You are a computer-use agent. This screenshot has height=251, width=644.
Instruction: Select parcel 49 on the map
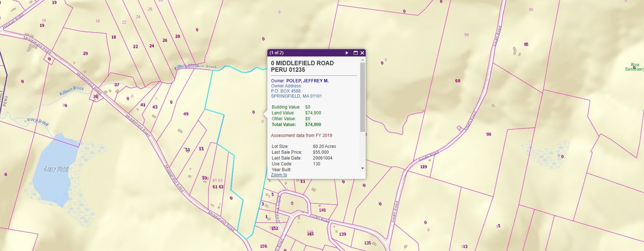(186, 114)
